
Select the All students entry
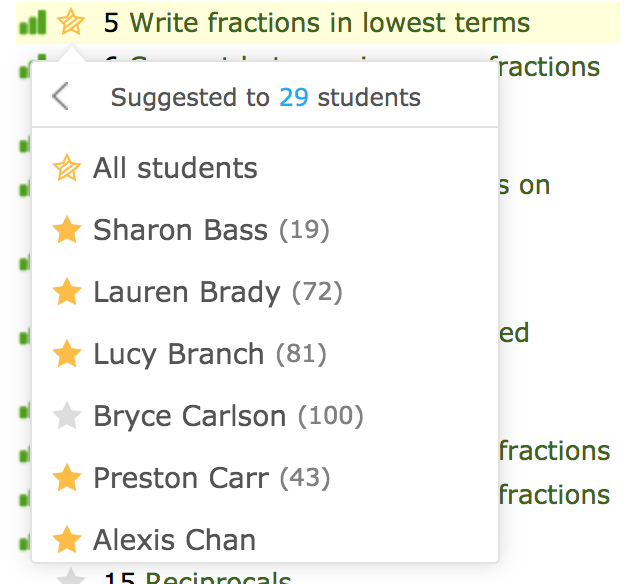pos(175,169)
